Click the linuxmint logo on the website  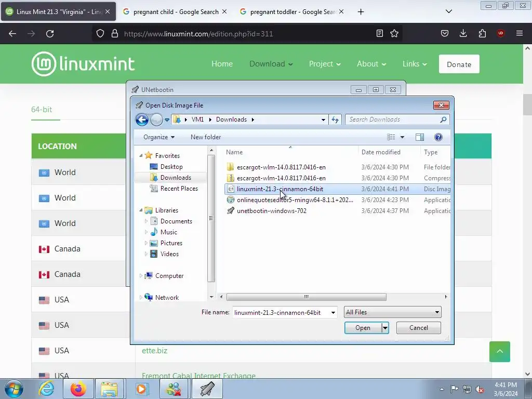click(83, 64)
